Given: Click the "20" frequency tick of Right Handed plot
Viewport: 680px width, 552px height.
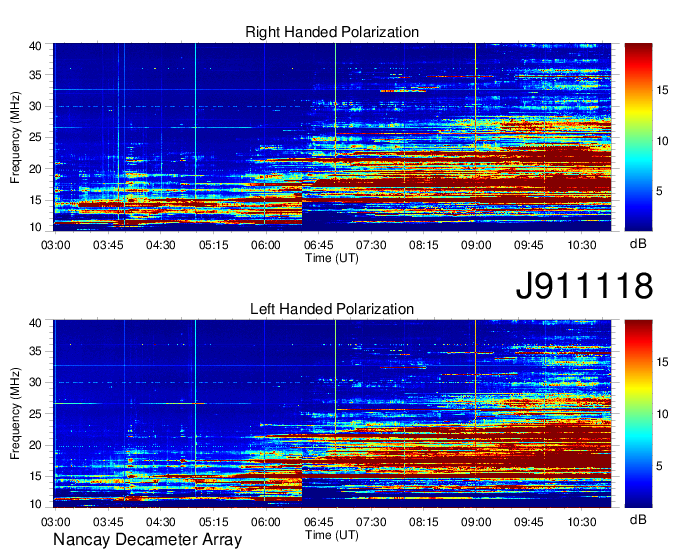Looking at the screenshot, I should click(x=35, y=169).
